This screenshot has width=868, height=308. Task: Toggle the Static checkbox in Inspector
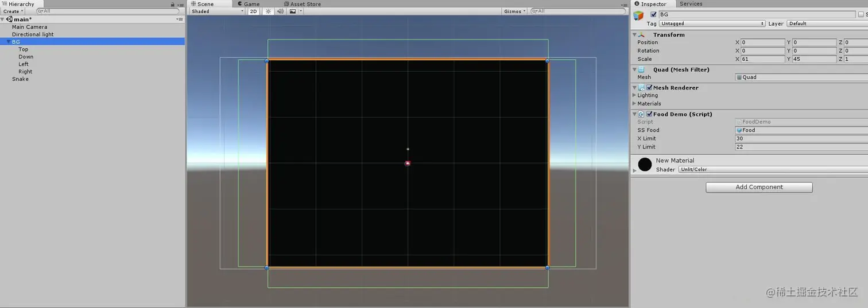coord(861,14)
